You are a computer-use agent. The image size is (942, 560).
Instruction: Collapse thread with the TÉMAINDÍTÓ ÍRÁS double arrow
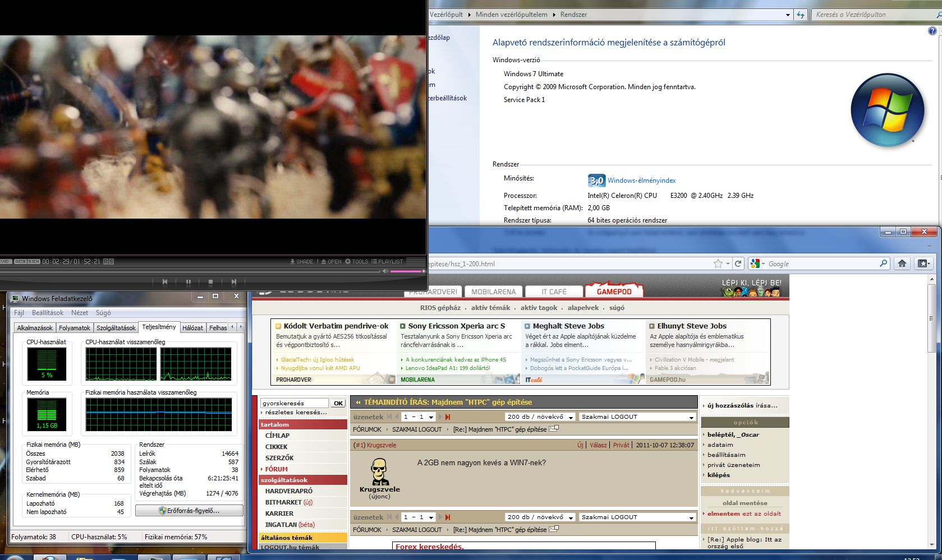tap(358, 402)
